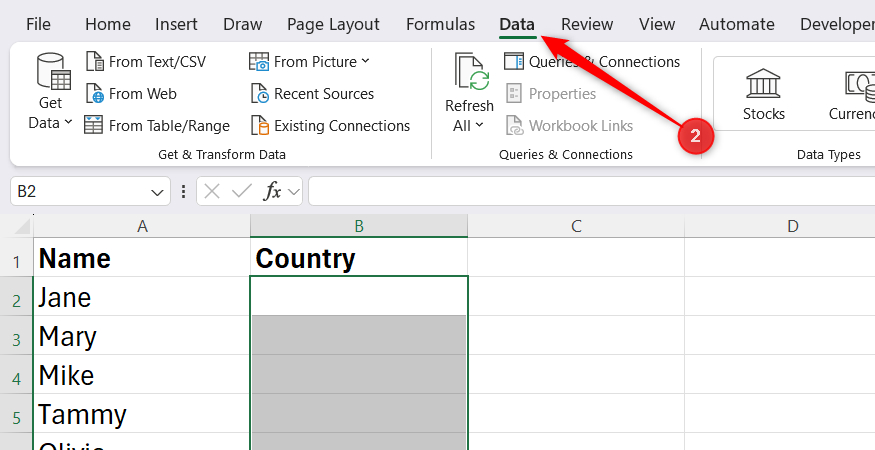Select the Stocks data type
The width and height of the screenshot is (875, 450).
click(x=763, y=94)
